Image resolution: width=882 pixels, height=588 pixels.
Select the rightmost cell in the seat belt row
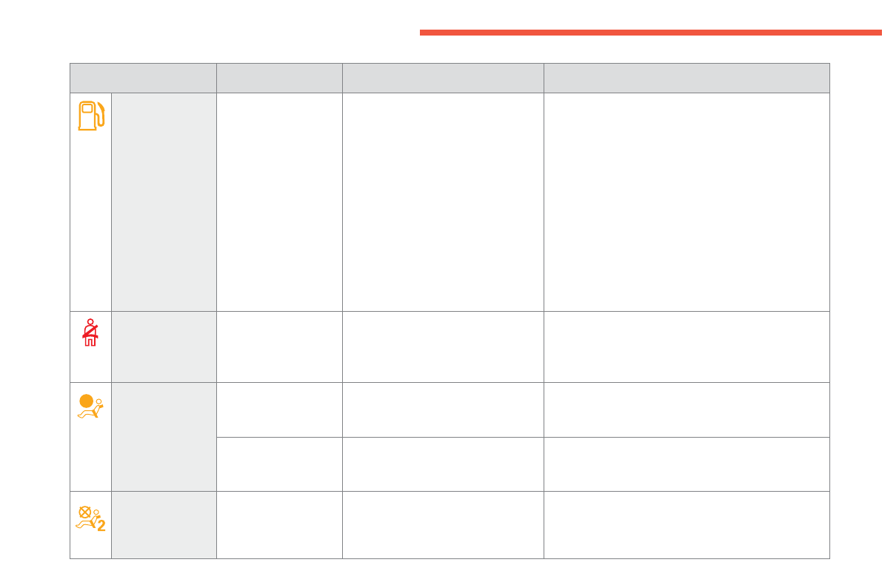686,347
